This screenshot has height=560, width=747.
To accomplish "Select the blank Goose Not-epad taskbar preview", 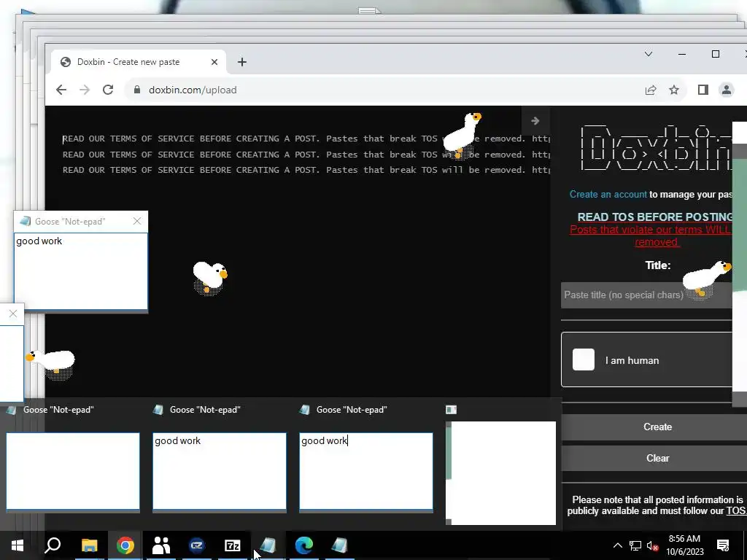I will pos(73,470).
